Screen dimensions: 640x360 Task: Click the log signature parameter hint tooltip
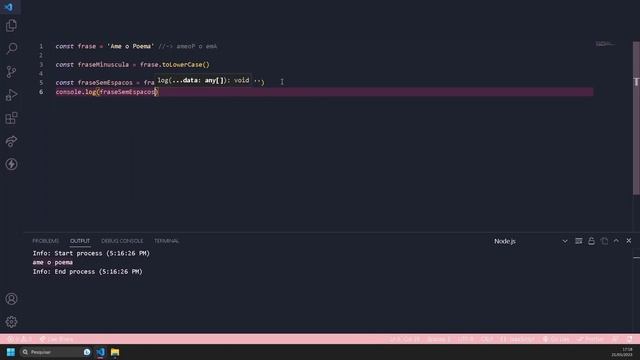pyautogui.click(x=204, y=80)
